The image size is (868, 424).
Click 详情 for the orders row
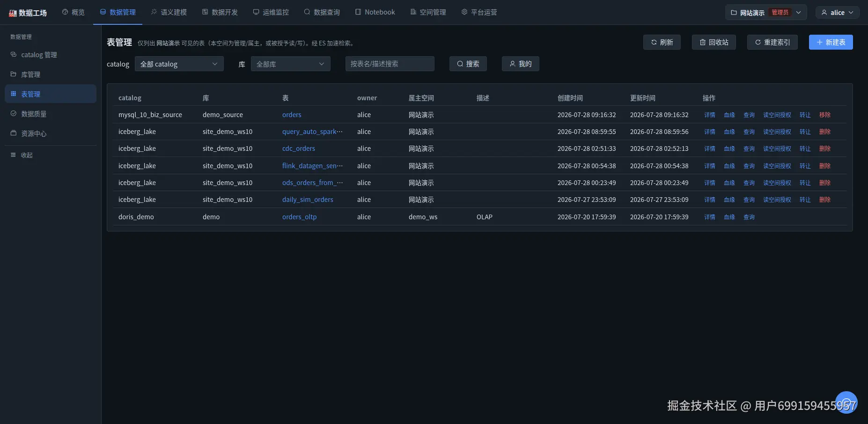[x=710, y=115]
